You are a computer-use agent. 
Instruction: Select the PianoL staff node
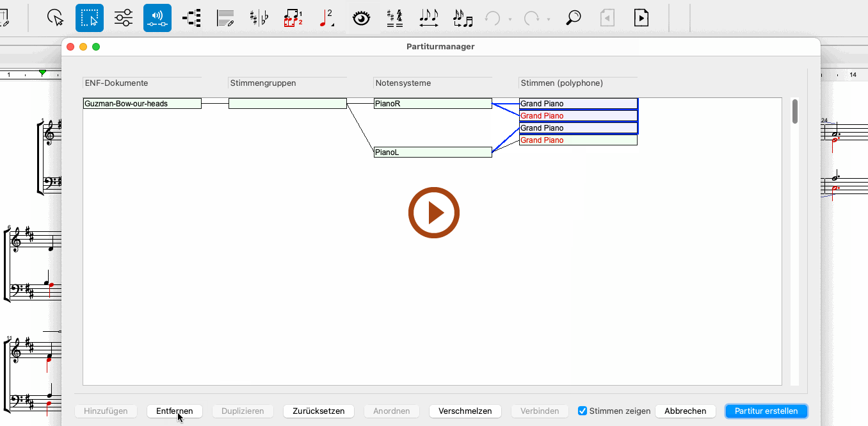coord(433,152)
